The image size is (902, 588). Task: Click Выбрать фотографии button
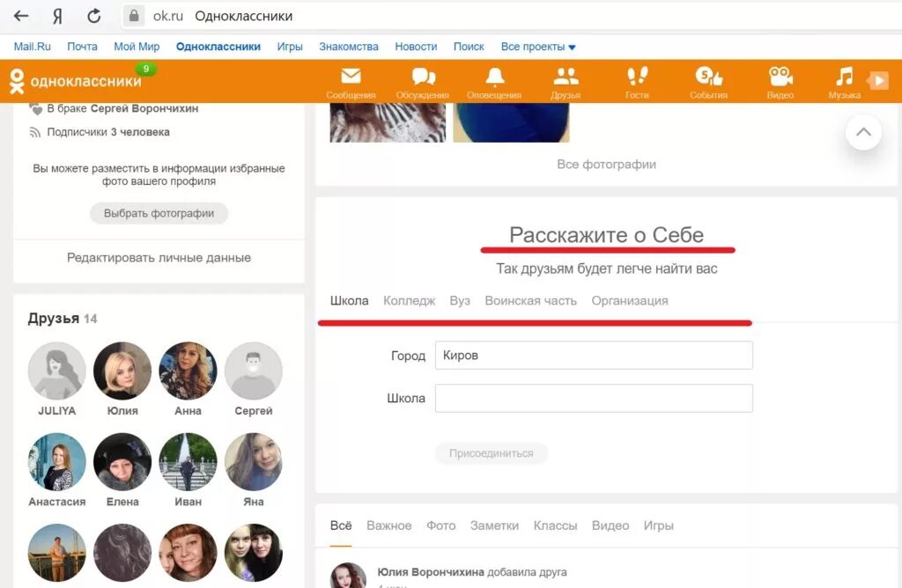(x=159, y=213)
